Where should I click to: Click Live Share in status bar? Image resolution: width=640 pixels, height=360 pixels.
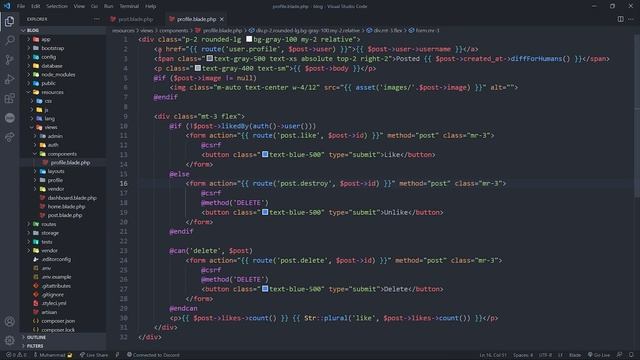tap(94, 355)
